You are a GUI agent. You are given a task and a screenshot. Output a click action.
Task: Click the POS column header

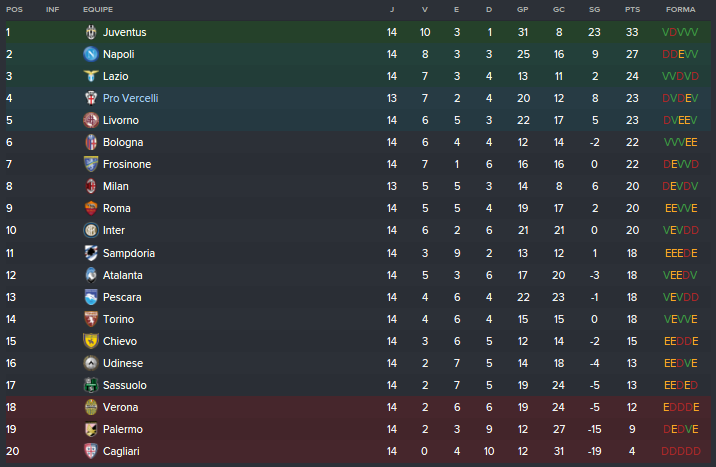click(x=14, y=9)
